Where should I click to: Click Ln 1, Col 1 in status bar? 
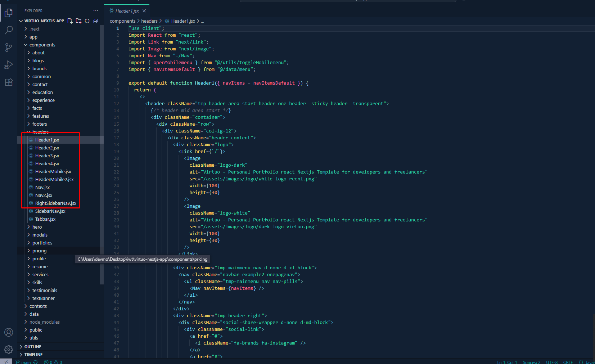[x=507, y=362]
